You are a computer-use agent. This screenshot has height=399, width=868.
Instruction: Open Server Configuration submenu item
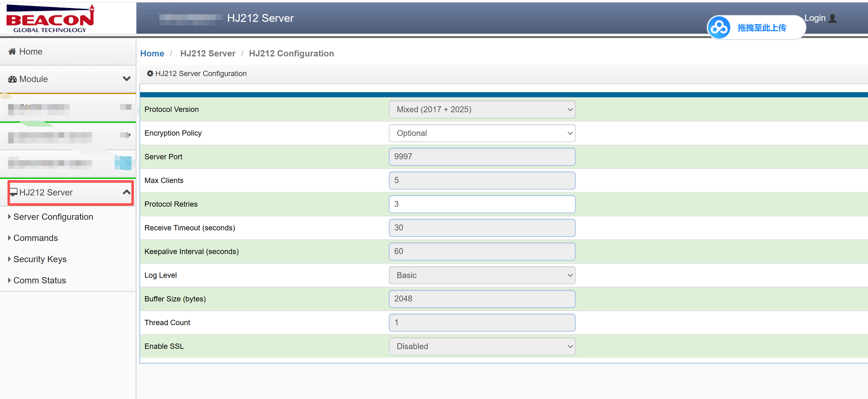click(53, 217)
